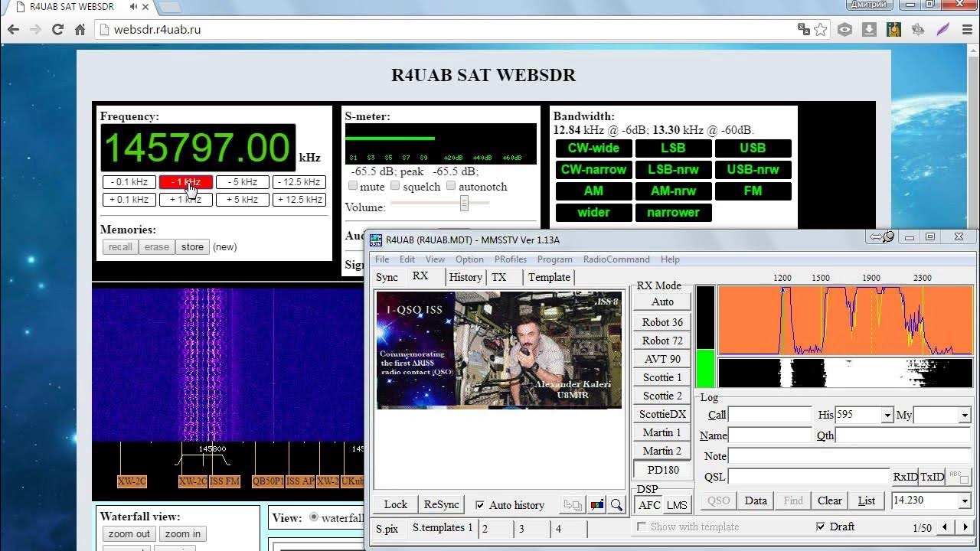Click the browser back arrow
Image resolution: width=980 pixels, height=551 pixels.
(x=14, y=30)
